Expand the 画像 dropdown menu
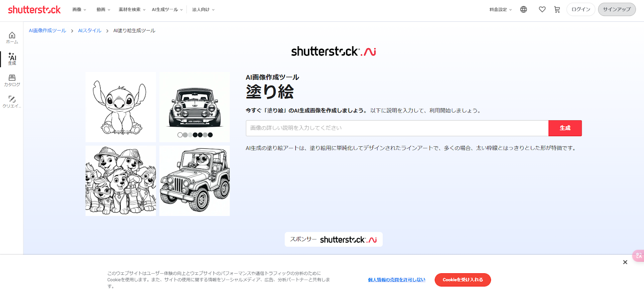This screenshot has height=305, width=644. pos(79,10)
